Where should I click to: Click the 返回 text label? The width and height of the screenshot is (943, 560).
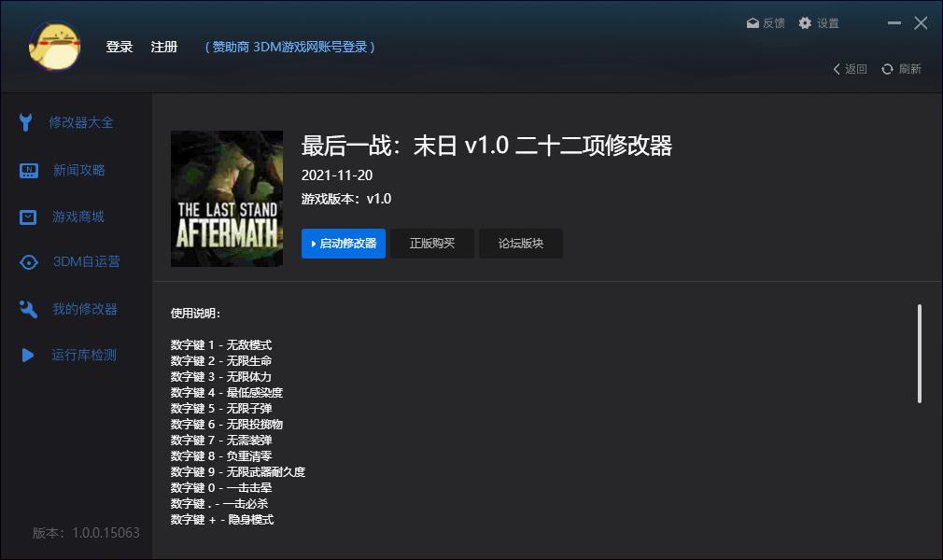pyautogui.click(x=856, y=69)
